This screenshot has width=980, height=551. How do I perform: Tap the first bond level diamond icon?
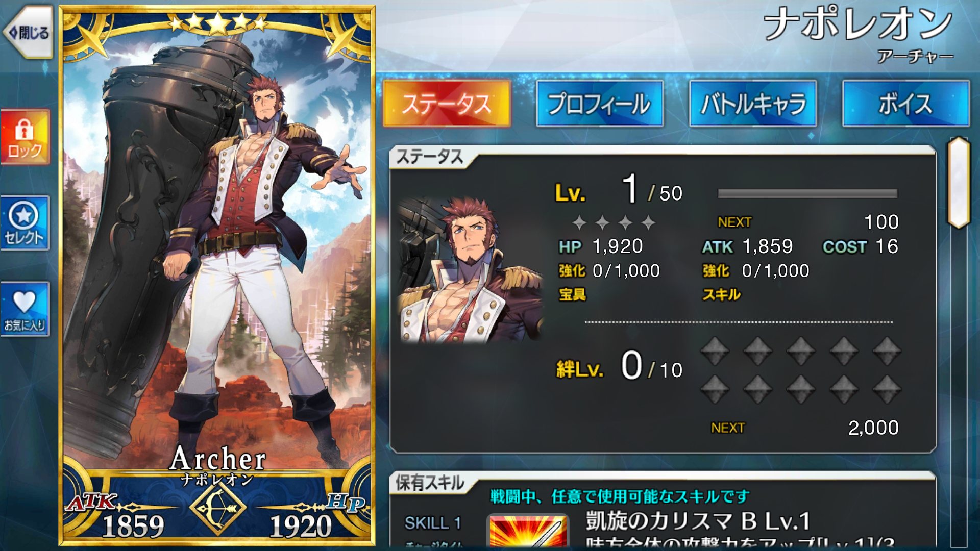(715, 351)
